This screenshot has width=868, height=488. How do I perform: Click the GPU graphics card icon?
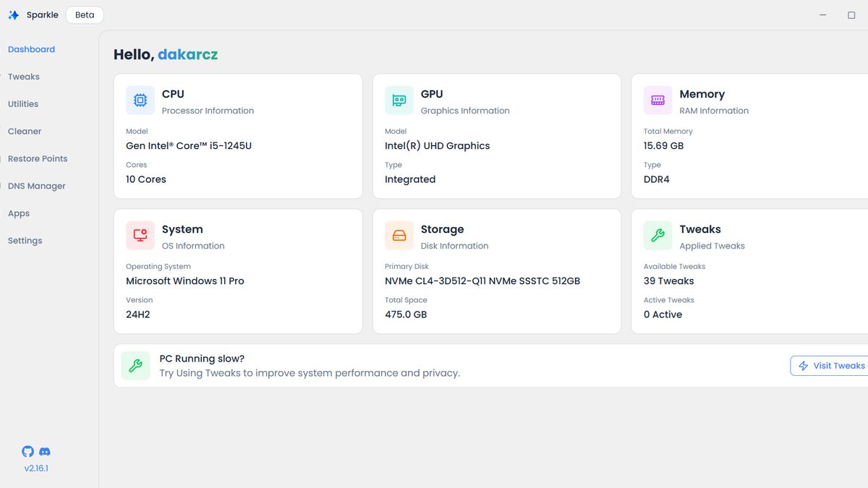(x=399, y=100)
